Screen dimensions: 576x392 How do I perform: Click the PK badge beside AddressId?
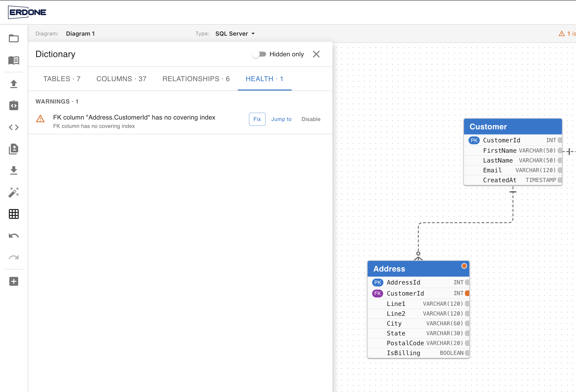[378, 283]
